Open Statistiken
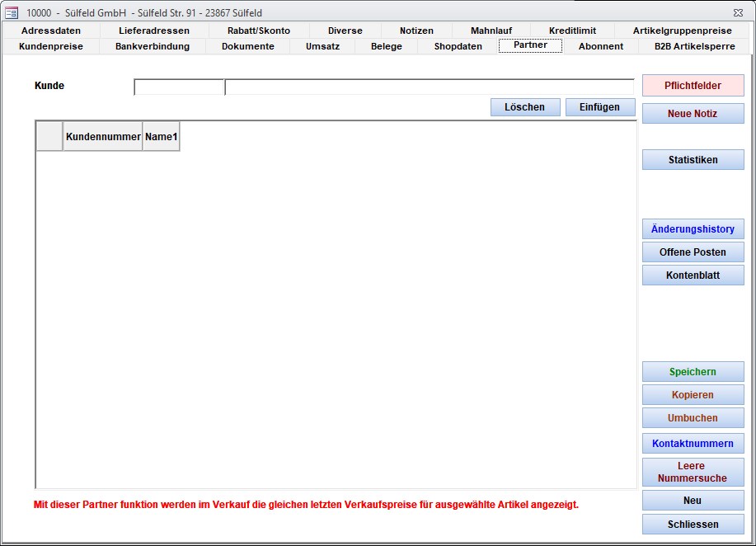 click(693, 160)
